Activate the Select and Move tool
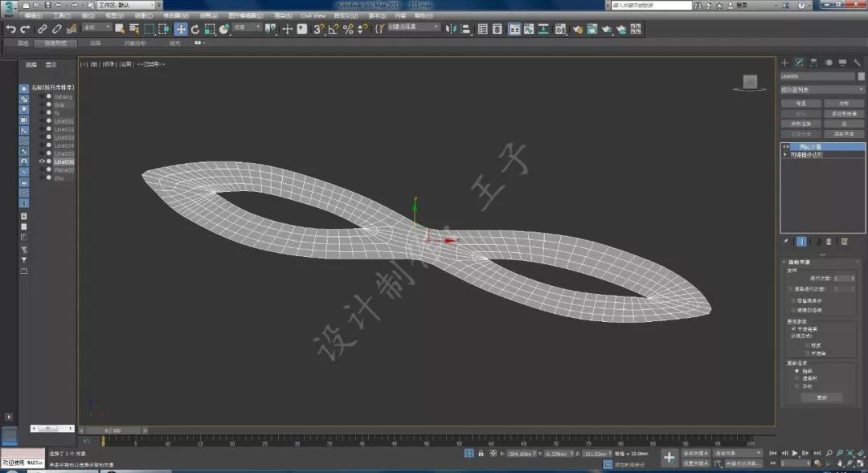The image size is (868, 473). tap(181, 29)
